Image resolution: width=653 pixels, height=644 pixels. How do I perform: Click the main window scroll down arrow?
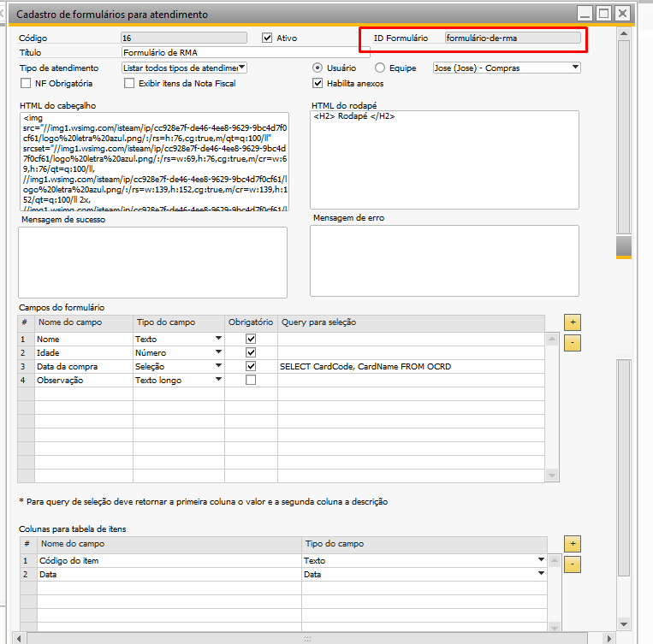[624, 624]
